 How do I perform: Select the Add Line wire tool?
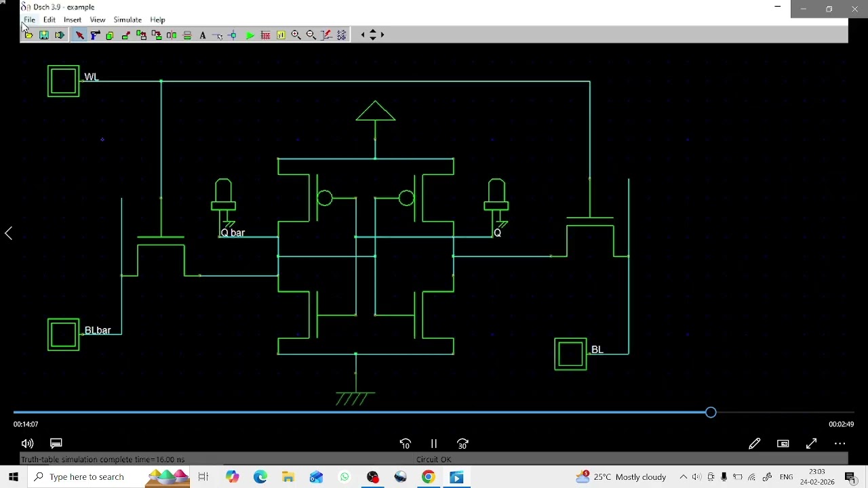click(x=218, y=35)
